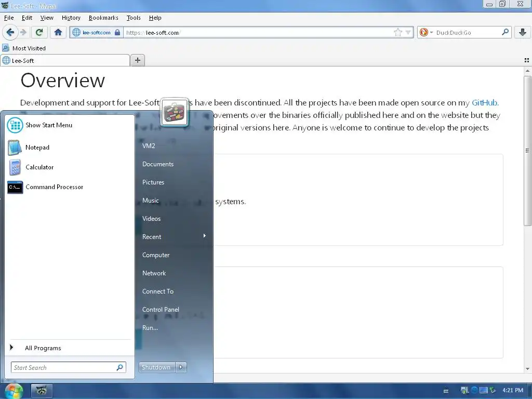Open the Help menu
The width and height of the screenshot is (532, 399).
click(155, 18)
